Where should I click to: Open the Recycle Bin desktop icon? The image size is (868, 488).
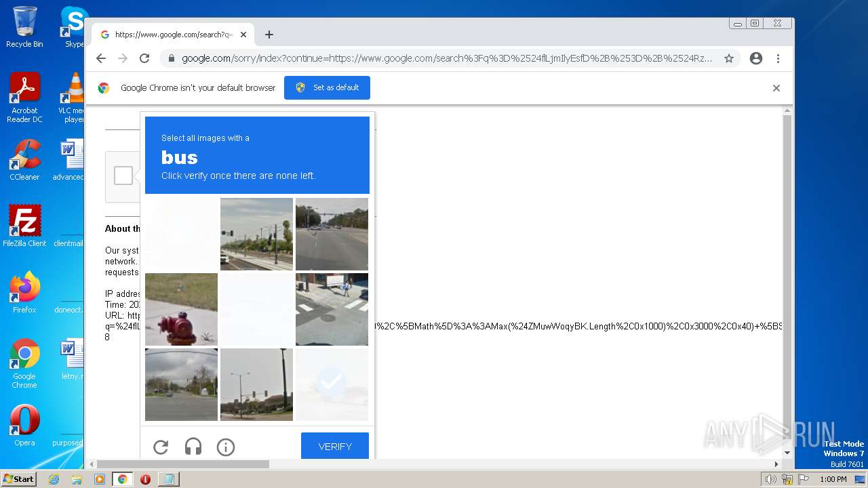[x=24, y=27]
